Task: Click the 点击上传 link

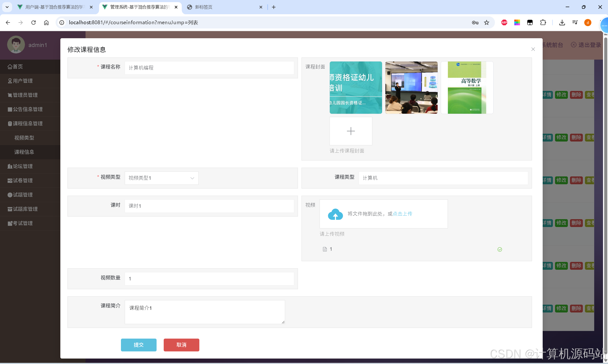Action: [402, 214]
